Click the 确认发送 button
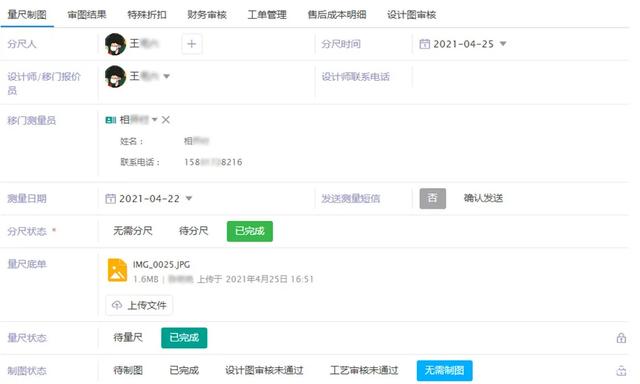Image resolution: width=640 pixels, height=384 pixels. [x=483, y=198]
